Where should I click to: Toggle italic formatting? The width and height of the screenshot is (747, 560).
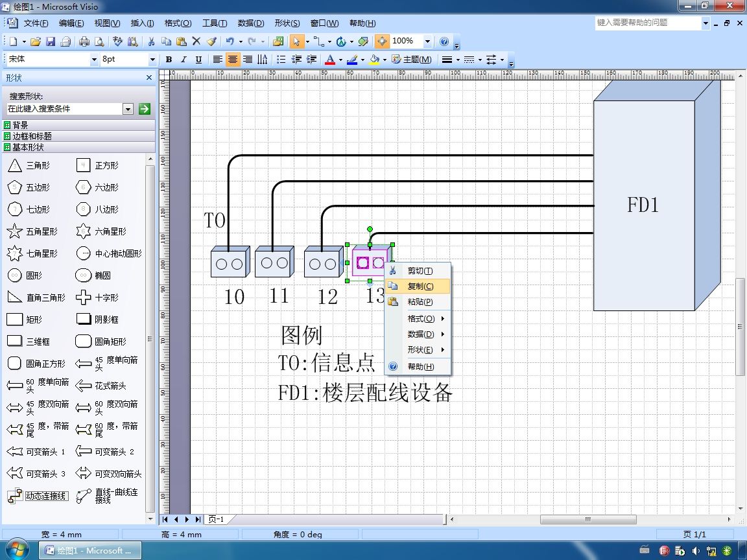point(184,60)
